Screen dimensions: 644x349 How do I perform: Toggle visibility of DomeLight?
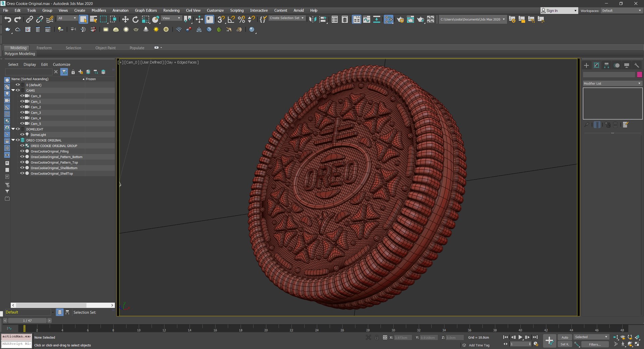(22, 135)
